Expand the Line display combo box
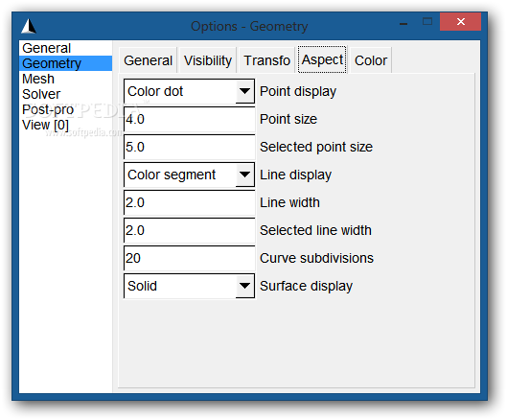 tap(189, 175)
